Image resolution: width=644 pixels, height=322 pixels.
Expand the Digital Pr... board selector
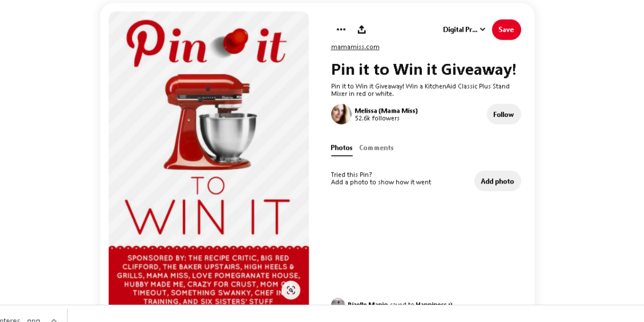pyautogui.click(x=464, y=30)
